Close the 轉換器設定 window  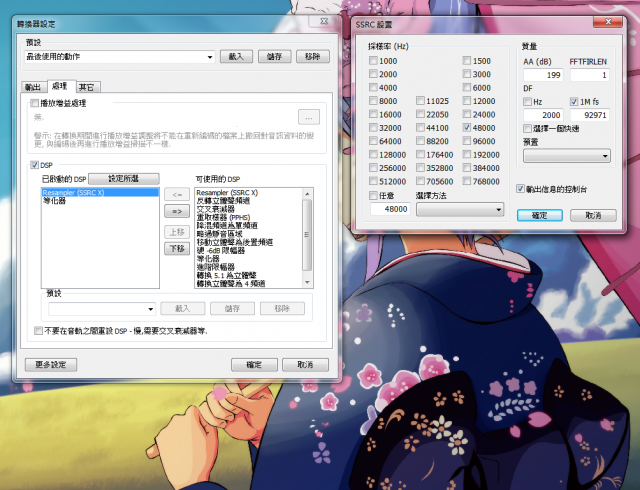[x=324, y=21]
